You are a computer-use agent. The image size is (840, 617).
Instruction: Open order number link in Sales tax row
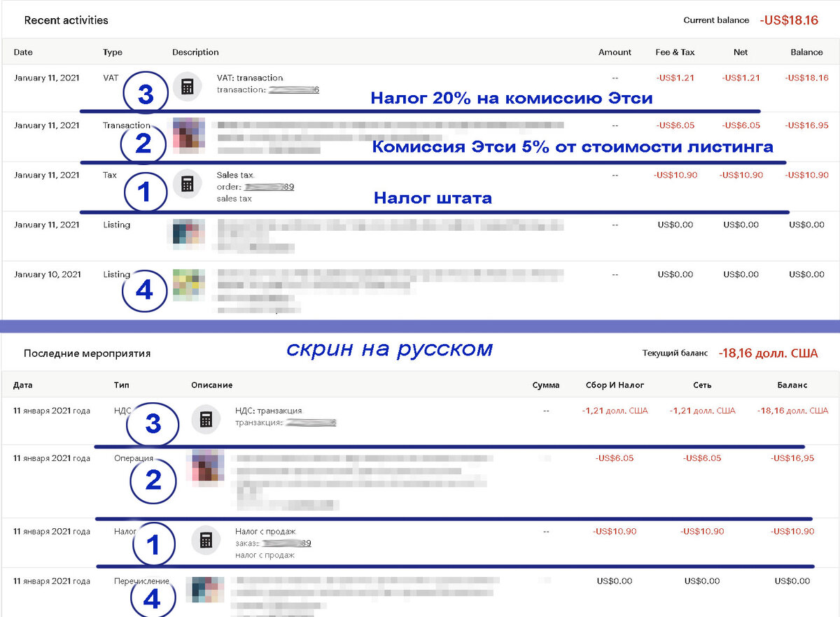point(269,187)
